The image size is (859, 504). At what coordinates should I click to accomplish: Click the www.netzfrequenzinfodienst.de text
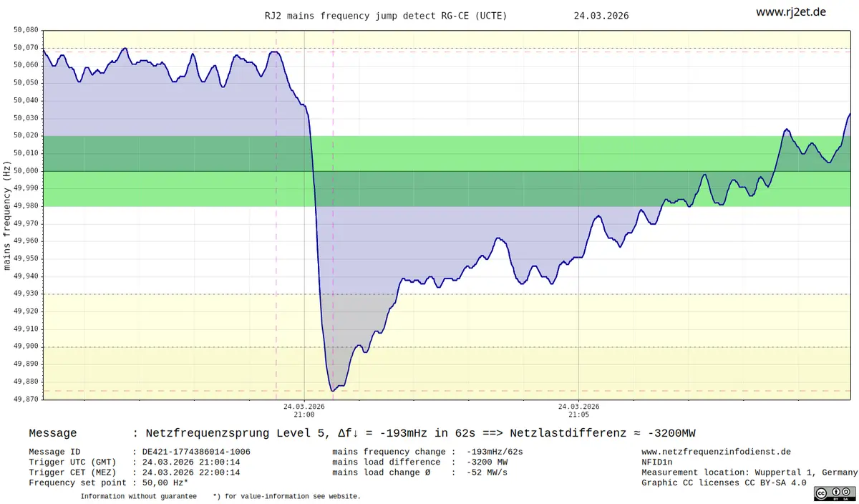[716, 452]
